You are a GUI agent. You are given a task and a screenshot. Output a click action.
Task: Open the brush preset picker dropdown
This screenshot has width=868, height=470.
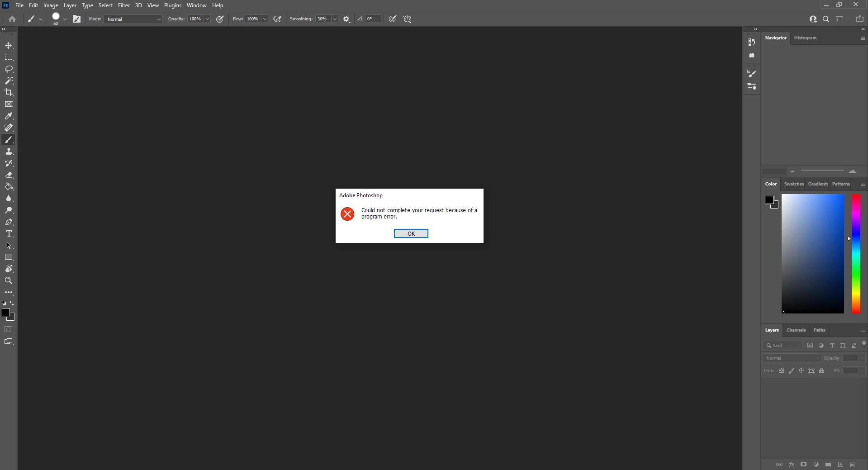click(65, 19)
